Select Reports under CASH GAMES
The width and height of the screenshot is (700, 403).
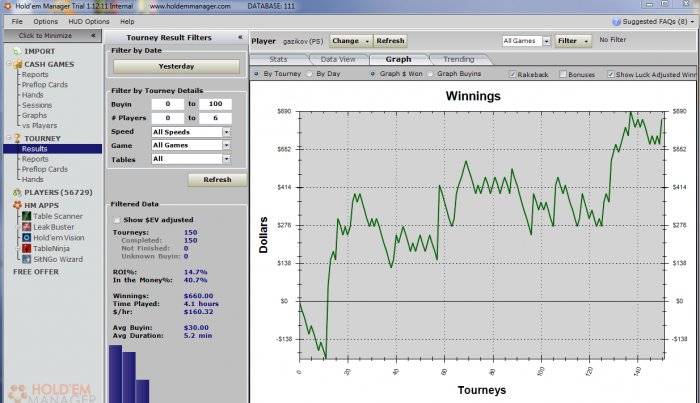click(x=35, y=75)
